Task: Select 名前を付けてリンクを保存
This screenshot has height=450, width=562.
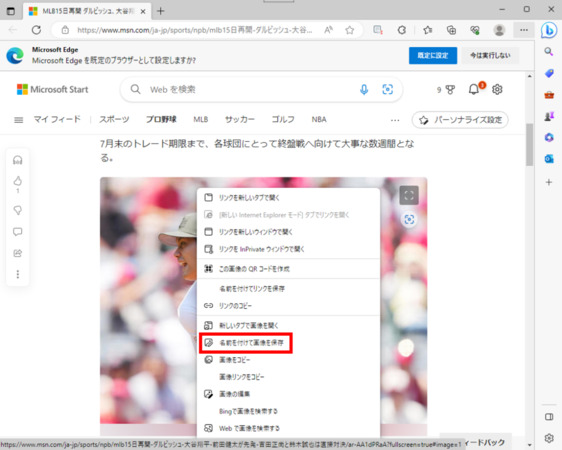Action: 288,288
